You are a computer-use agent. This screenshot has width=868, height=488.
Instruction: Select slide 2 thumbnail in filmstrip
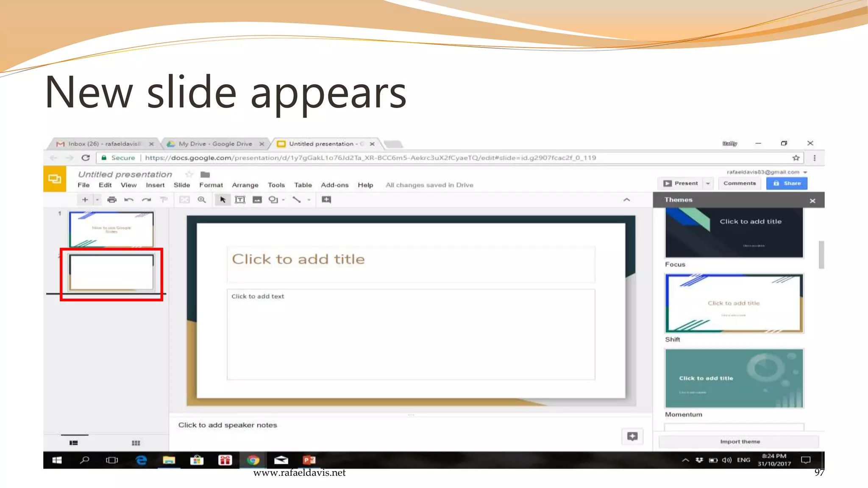click(111, 272)
